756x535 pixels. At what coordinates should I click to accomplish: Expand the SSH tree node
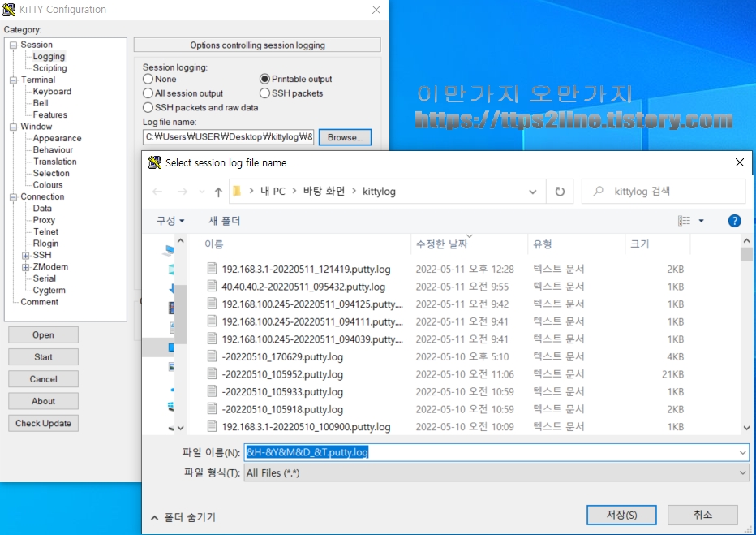[26, 255]
